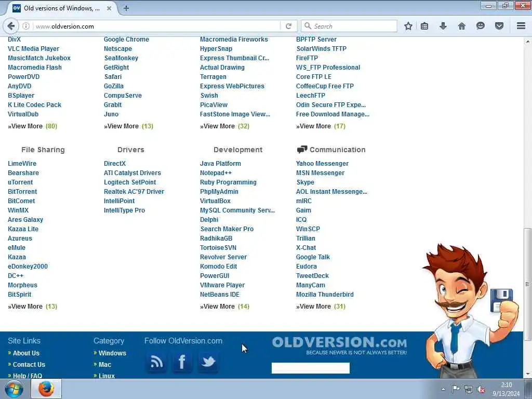Open the WinSCP link
The height and width of the screenshot is (399, 532).
[308, 229]
